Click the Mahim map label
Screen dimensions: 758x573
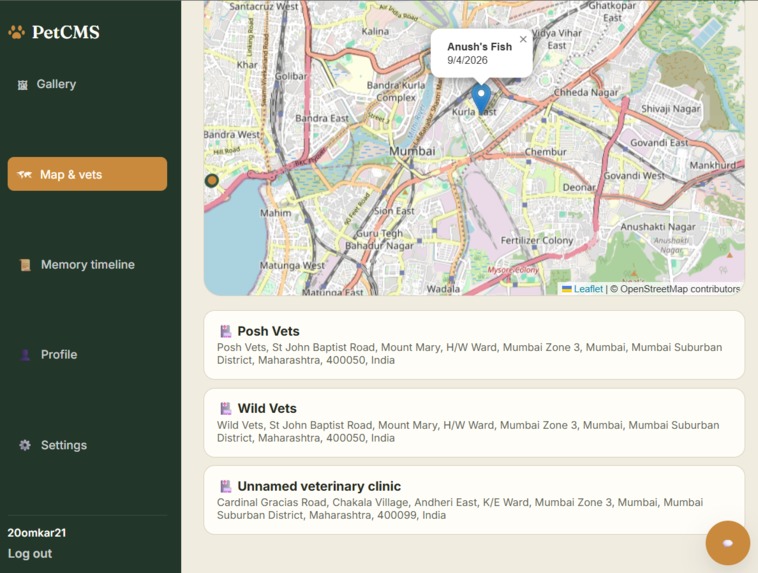(x=276, y=213)
